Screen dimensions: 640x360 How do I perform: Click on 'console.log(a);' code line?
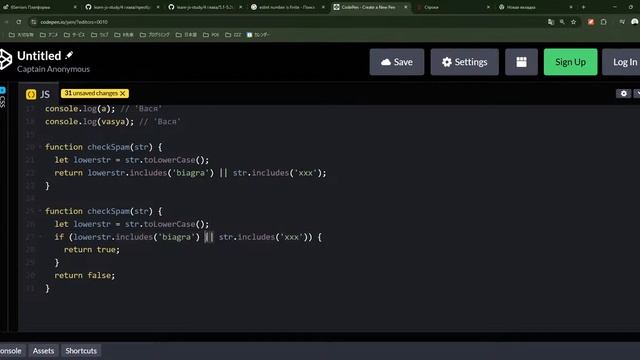(x=80, y=109)
